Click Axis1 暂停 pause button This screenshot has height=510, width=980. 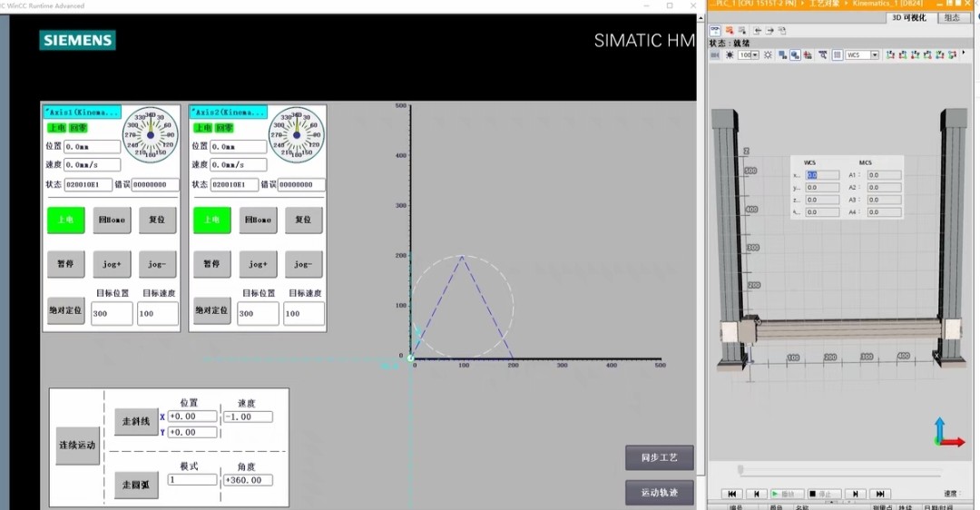[x=65, y=264]
